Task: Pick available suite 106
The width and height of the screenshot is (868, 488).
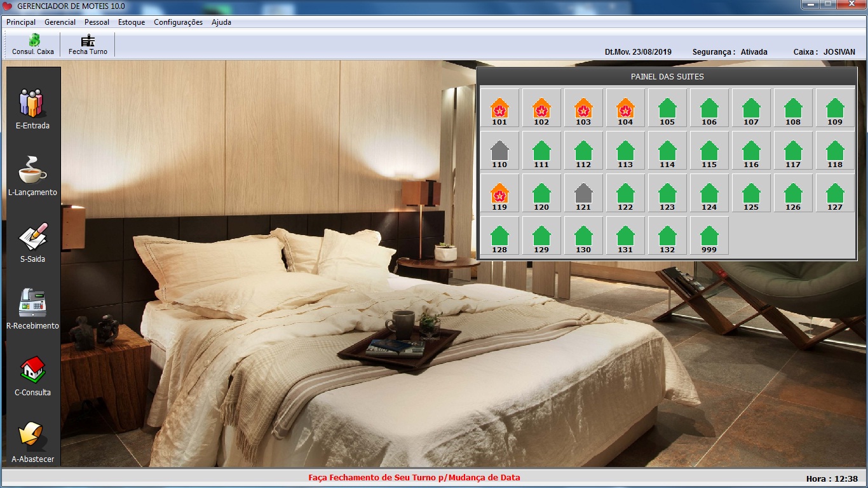Action: (709, 108)
